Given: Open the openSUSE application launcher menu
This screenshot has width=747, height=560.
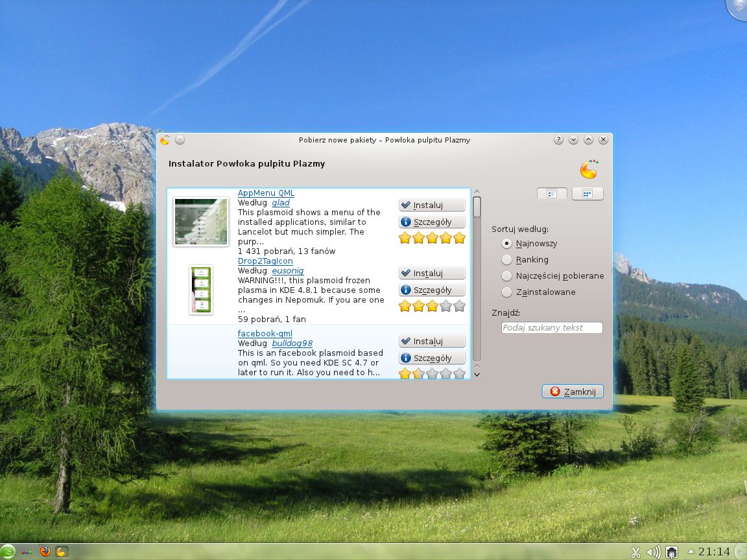Looking at the screenshot, I should point(8,552).
